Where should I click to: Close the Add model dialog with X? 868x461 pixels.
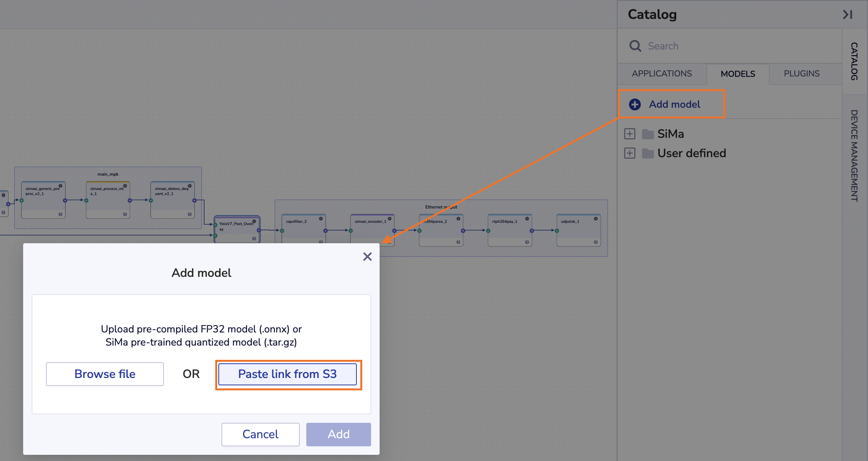click(x=367, y=257)
